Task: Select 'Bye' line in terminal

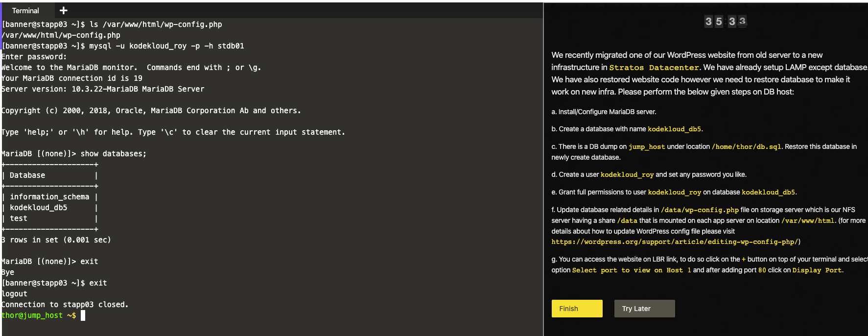Action: pyautogui.click(x=8, y=272)
